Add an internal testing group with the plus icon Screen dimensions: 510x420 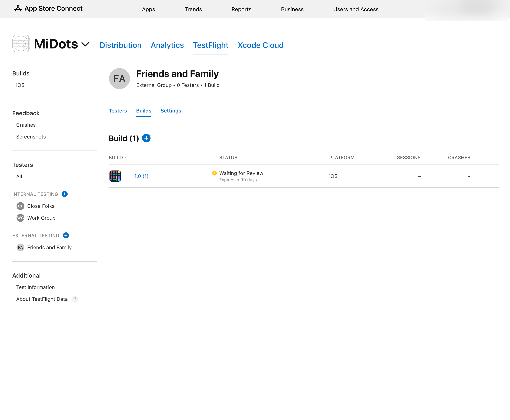click(x=65, y=194)
